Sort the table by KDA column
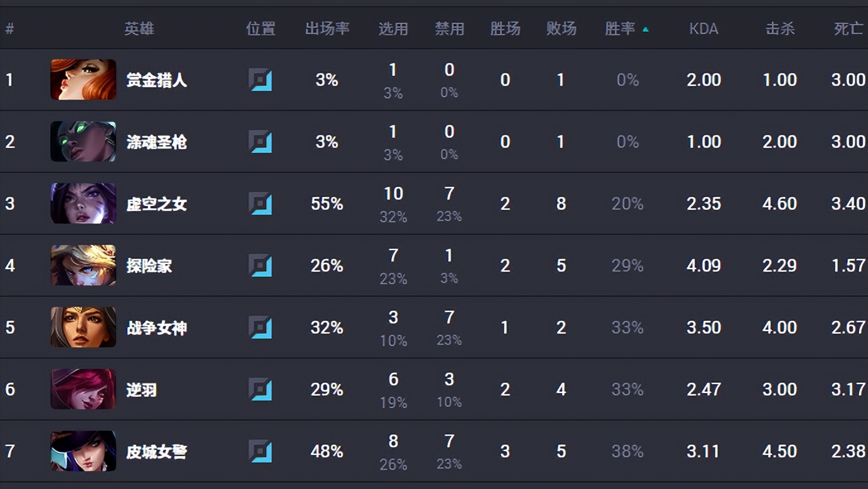 click(704, 29)
